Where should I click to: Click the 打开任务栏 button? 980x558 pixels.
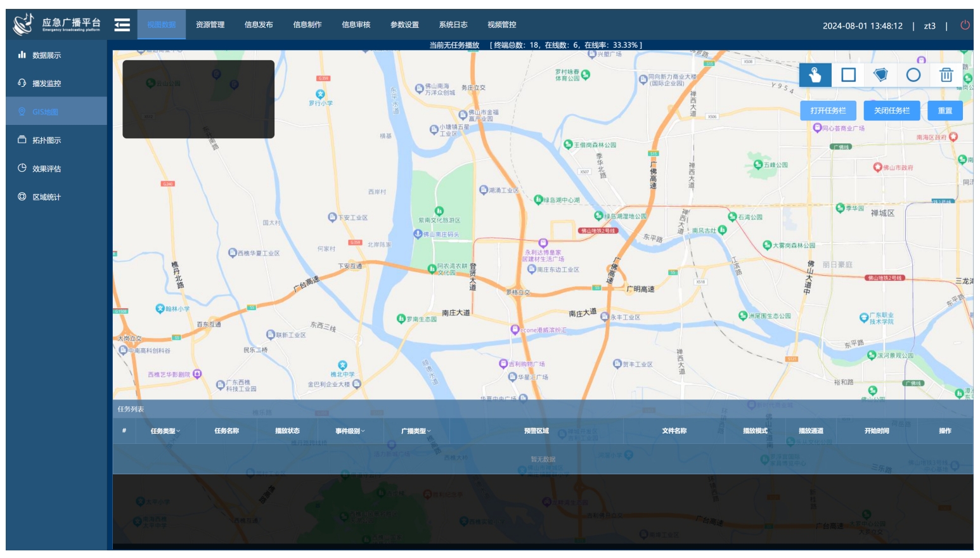828,110
